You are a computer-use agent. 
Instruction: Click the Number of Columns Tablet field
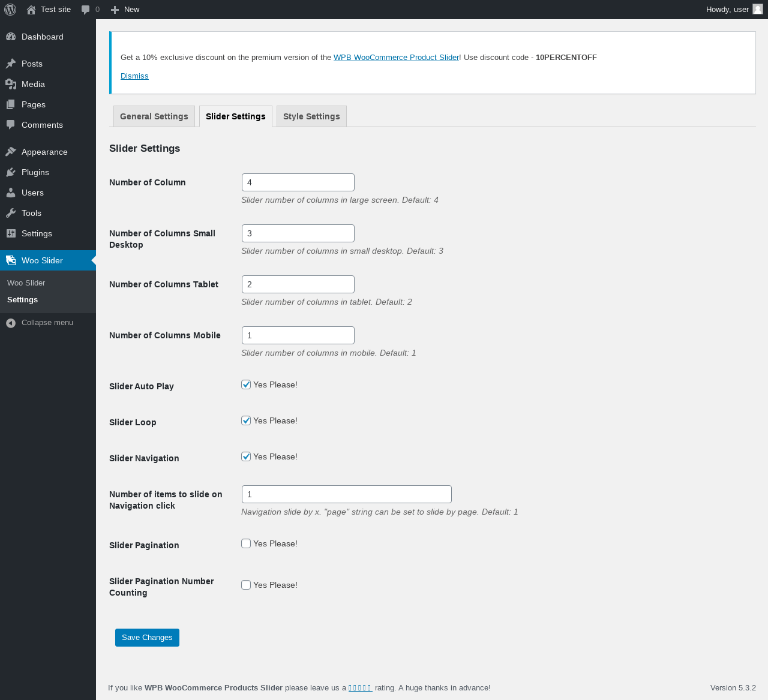tap(298, 284)
